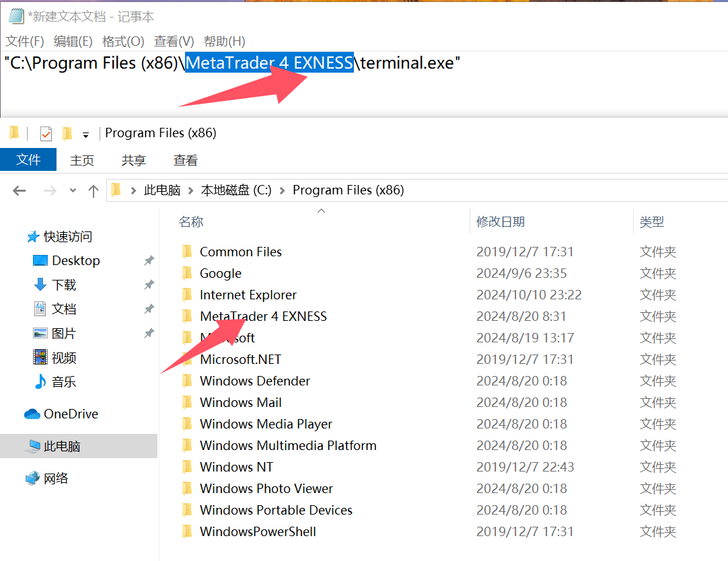Select the MetaTrader 4 EXNESS folder name
The image size is (728, 561).
(263, 316)
